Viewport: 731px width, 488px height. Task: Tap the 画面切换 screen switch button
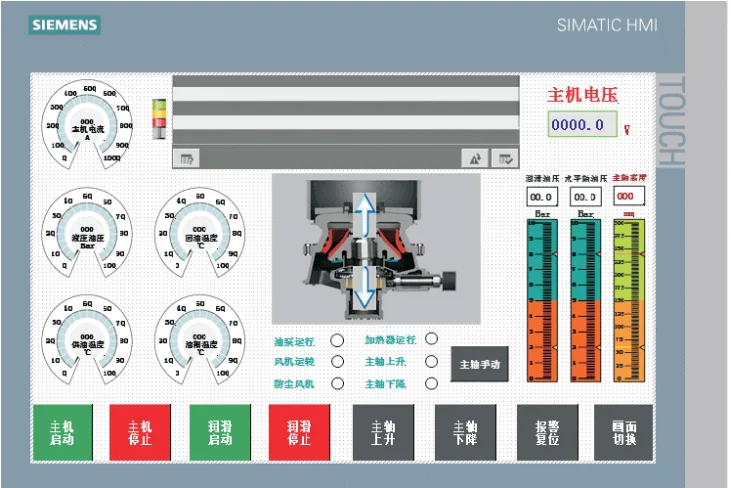point(624,433)
